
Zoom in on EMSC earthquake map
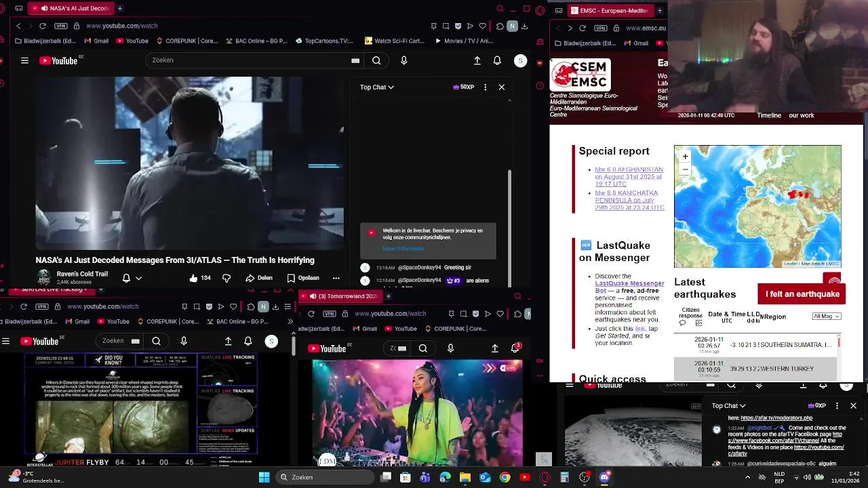(x=685, y=157)
